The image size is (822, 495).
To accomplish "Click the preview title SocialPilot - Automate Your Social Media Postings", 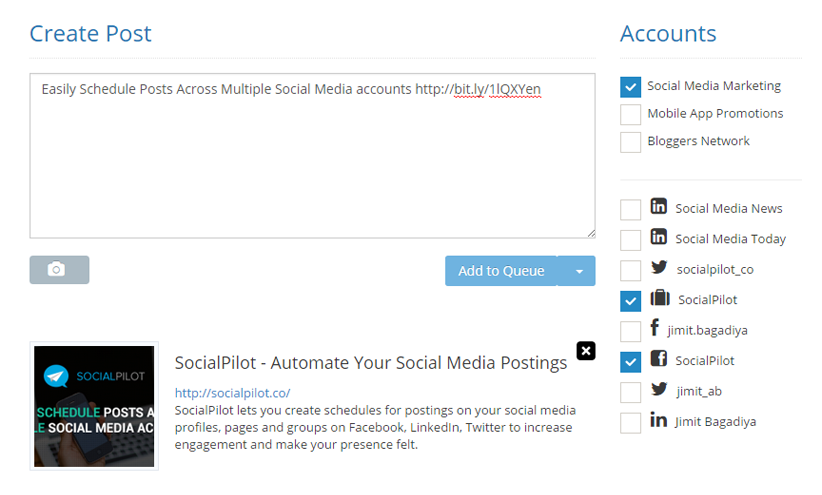I will (x=371, y=363).
